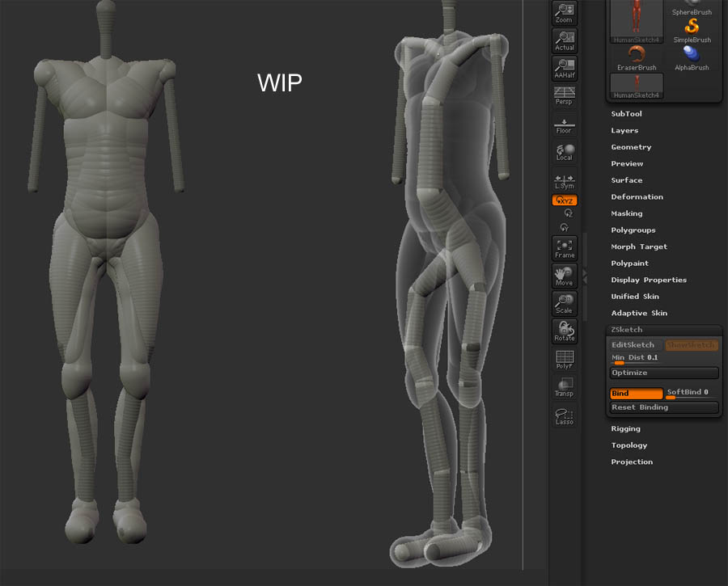The width and height of the screenshot is (728, 586).
Task: Activate the Zoom tool
Action: pos(564,12)
